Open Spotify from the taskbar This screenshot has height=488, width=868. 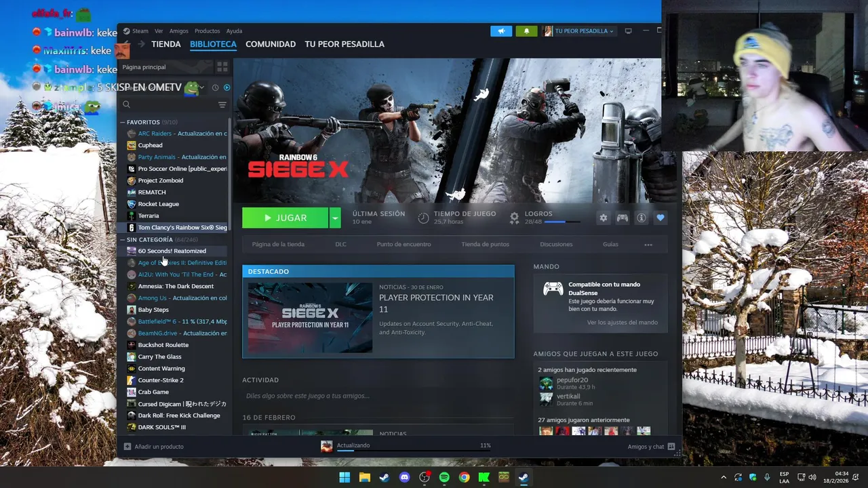coord(444,477)
